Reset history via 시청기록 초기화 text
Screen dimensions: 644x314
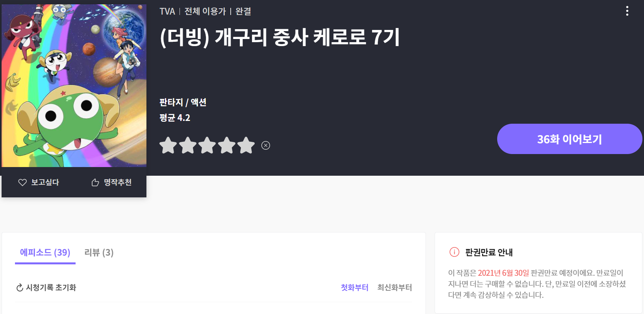(x=51, y=288)
